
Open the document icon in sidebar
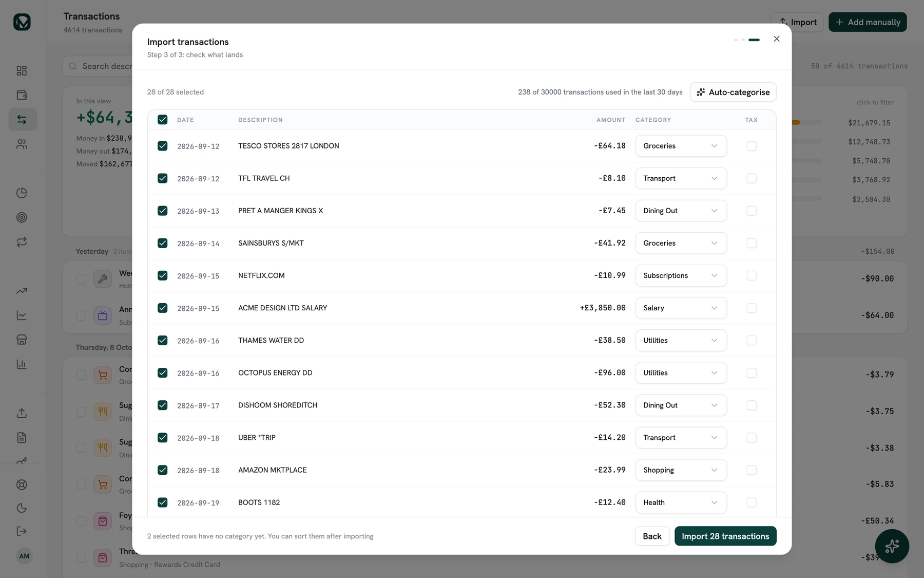click(22, 438)
